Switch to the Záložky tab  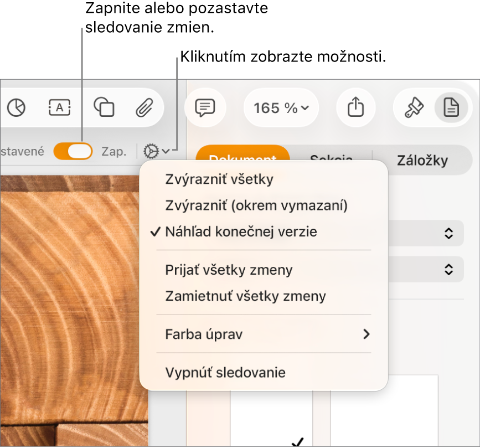[422, 160]
